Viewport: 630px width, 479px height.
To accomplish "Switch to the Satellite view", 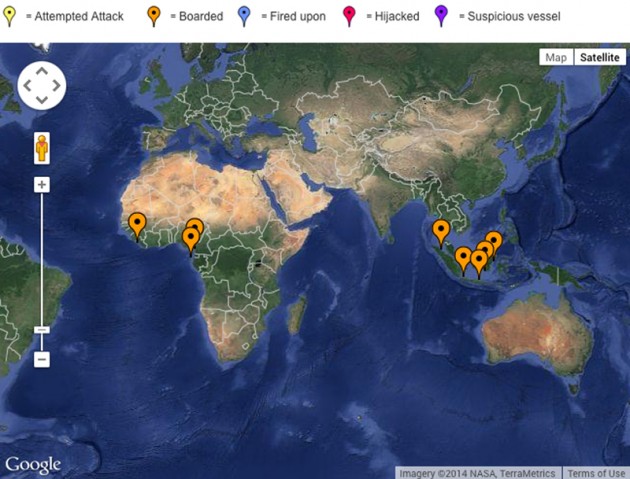I will point(599,57).
